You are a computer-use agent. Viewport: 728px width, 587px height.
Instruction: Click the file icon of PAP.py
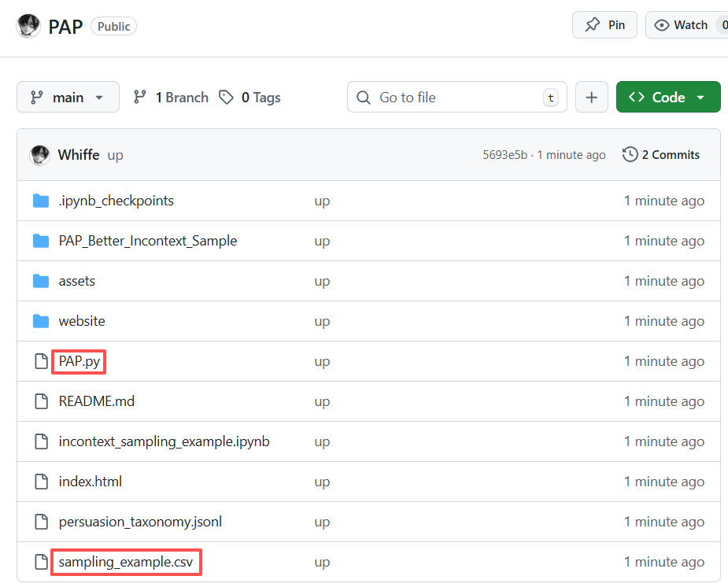pyautogui.click(x=42, y=361)
